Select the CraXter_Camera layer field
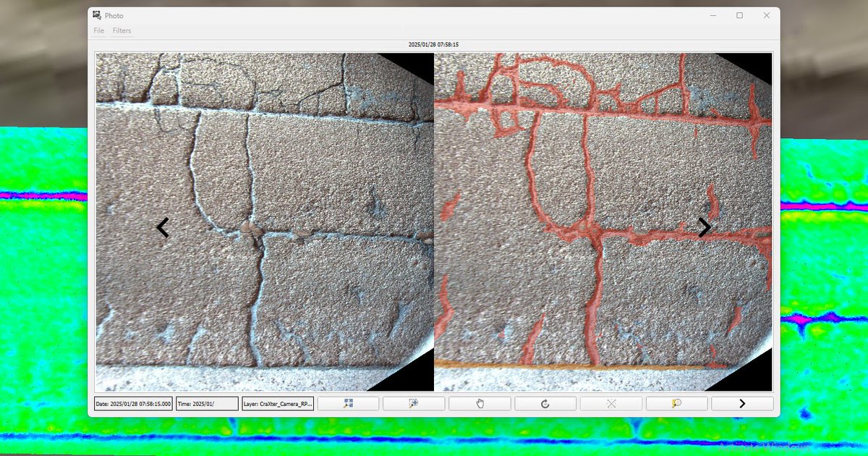Screen dimensions: 868x456 pos(278,403)
